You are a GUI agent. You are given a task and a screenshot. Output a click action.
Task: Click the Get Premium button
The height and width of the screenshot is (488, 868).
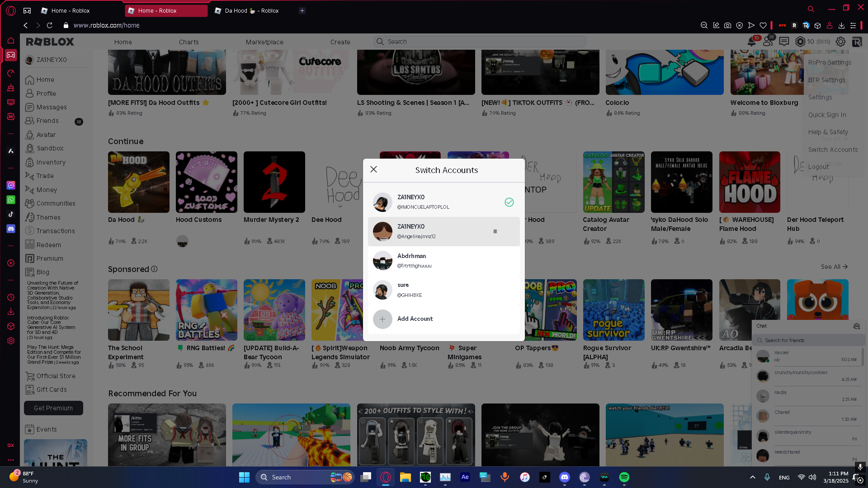53,408
